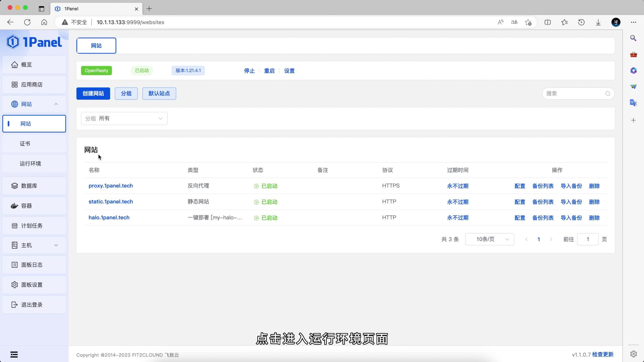644x362 pixels.
Task: Toggle the sidebar collapse control at bottom left
Action: pos(14,354)
